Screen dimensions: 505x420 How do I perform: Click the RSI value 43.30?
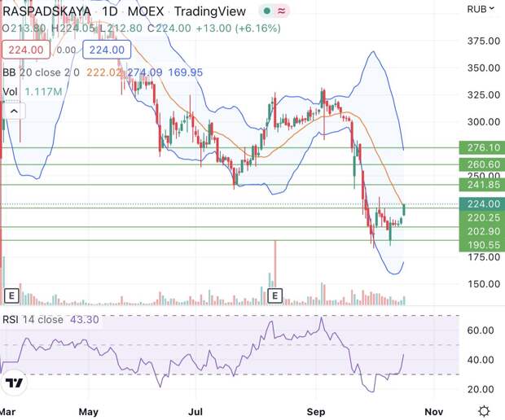tap(85, 320)
